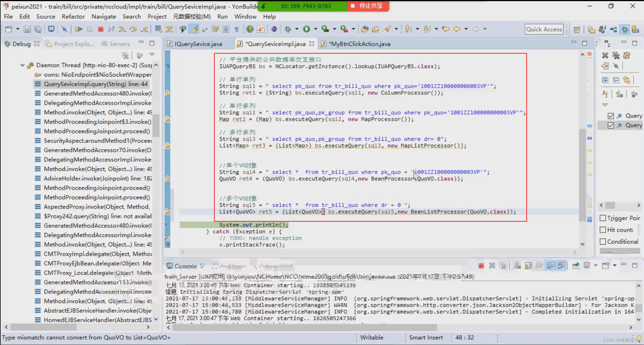Click the stop sharing button
Viewport: 644px width, 345px height.
[x=368, y=6]
